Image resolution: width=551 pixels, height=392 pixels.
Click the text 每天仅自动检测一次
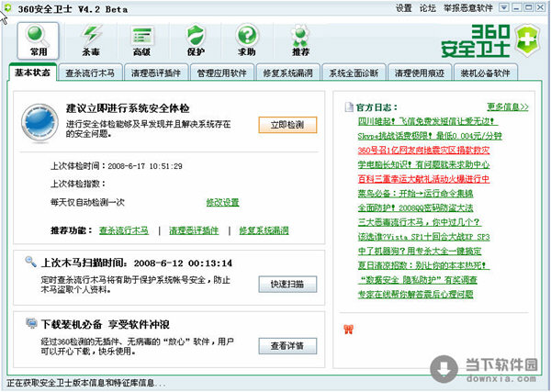[x=87, y=202]
